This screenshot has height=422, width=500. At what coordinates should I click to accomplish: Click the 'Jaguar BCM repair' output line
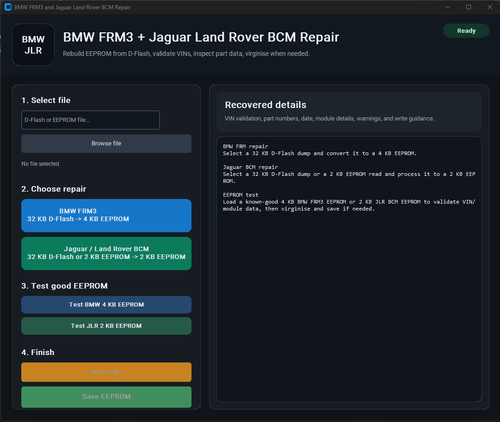click(x=250, y=167)
